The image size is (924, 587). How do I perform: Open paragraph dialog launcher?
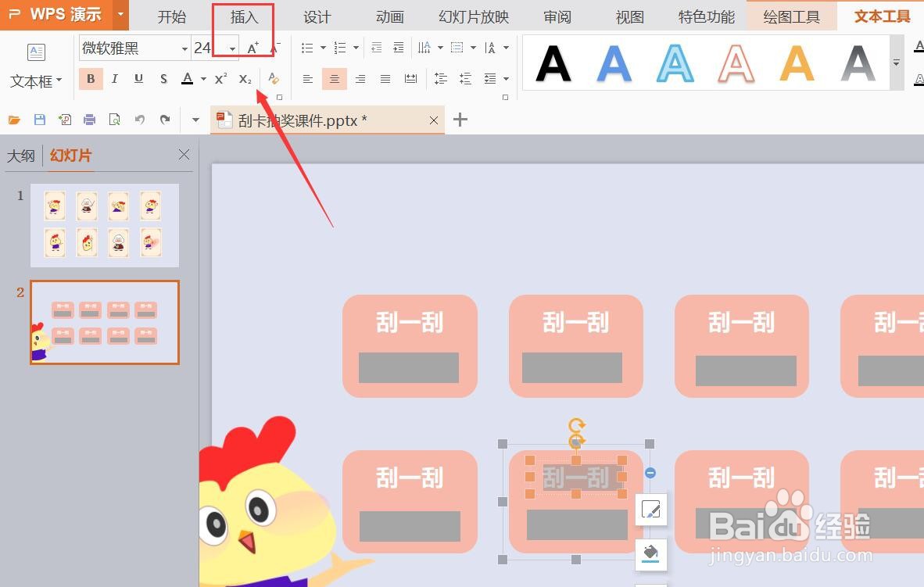(x=505, y=97)
